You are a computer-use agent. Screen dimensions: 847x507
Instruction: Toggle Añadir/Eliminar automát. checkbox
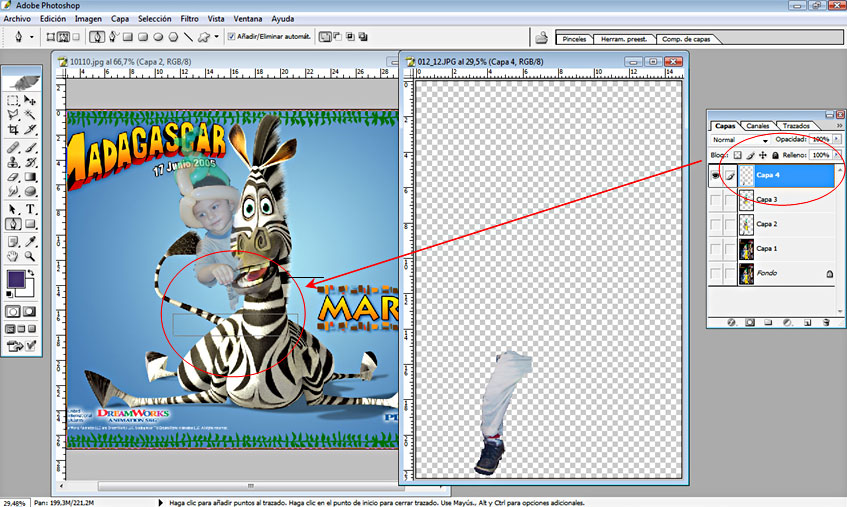tap(232, 37)
